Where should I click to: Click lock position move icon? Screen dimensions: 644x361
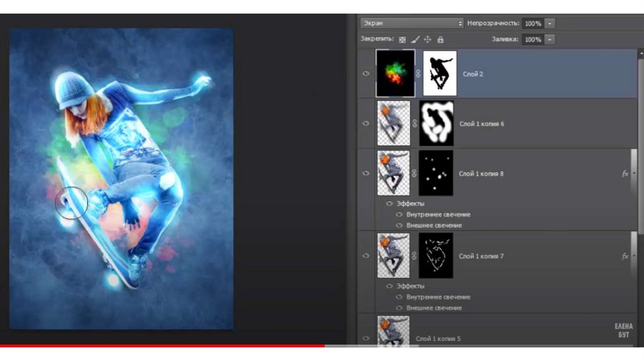click(428, 40)
